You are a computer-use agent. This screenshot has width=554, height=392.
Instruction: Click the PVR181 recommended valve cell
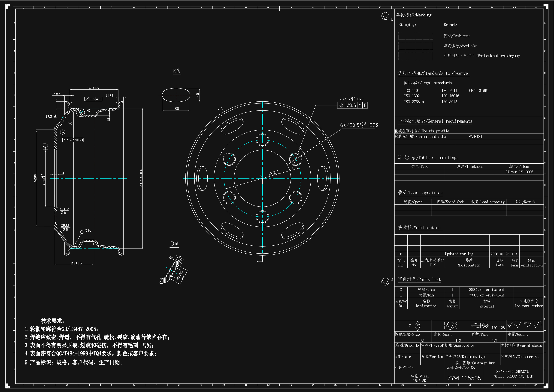[475, 136]
